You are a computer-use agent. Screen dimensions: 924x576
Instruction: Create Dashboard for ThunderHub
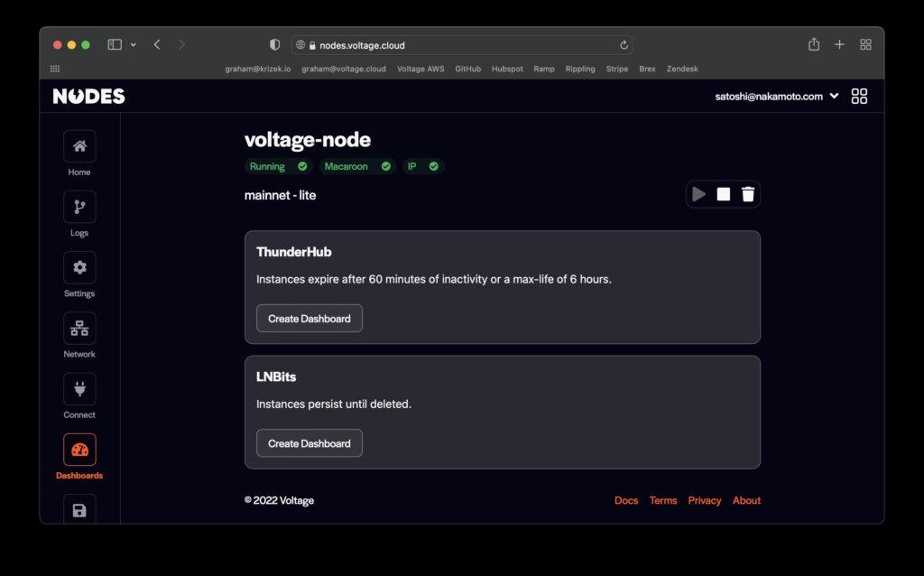tap(310, 319)
